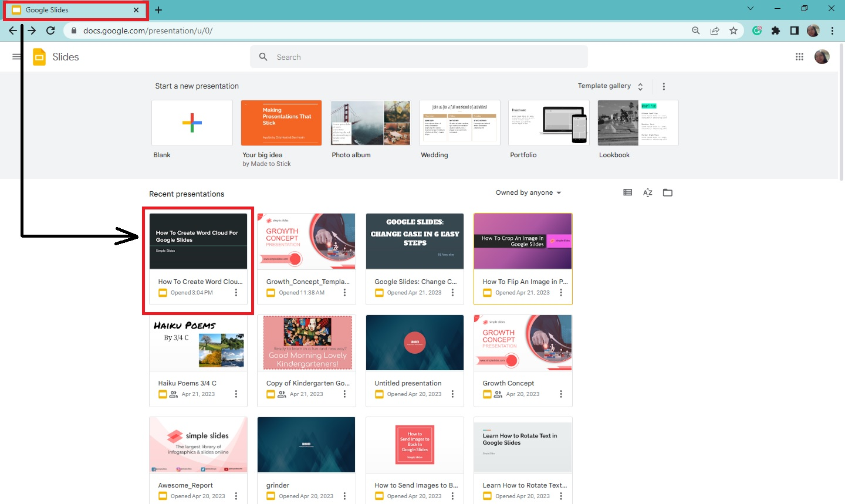
Task: Open the A-Z sort options
Action: [648, 192]
